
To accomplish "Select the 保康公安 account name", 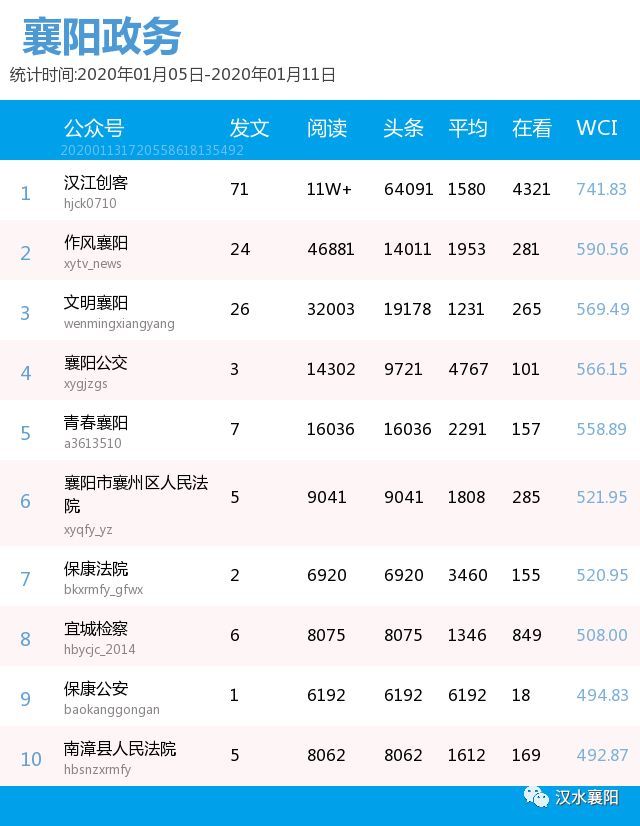I will (96, 689).
